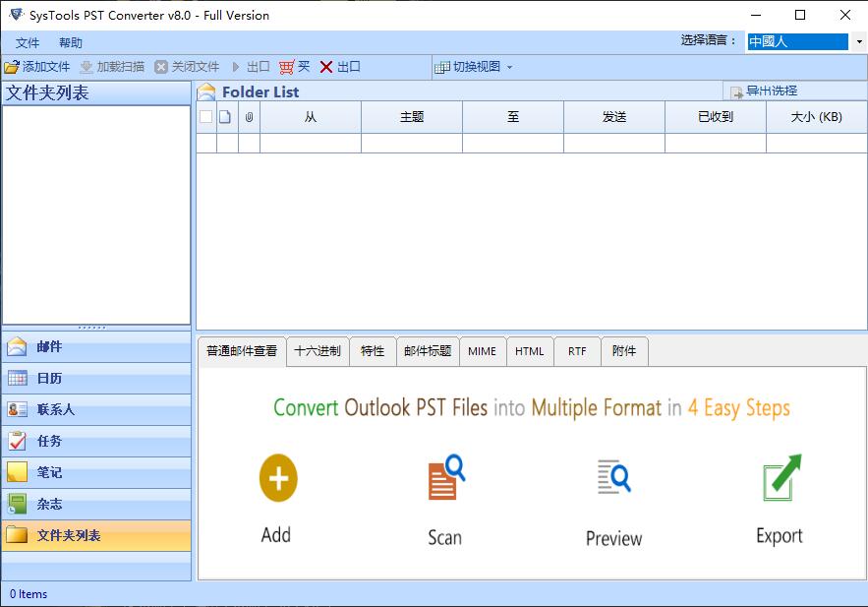Select the 笔记 yellow notes icon
Viewport: 868px width, 607px height.
point(17,472)
